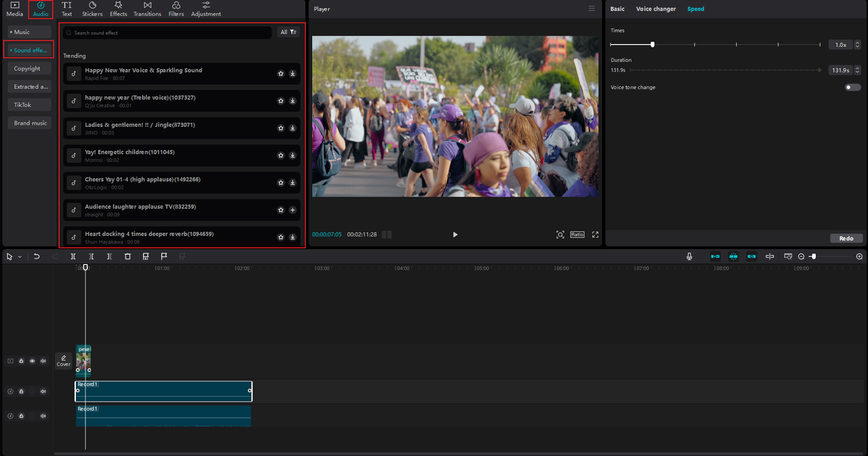Click the scan-focus preview icon
Image resolution: width=868 pixels, height=456 pixels.
click(x=560, y=235)
